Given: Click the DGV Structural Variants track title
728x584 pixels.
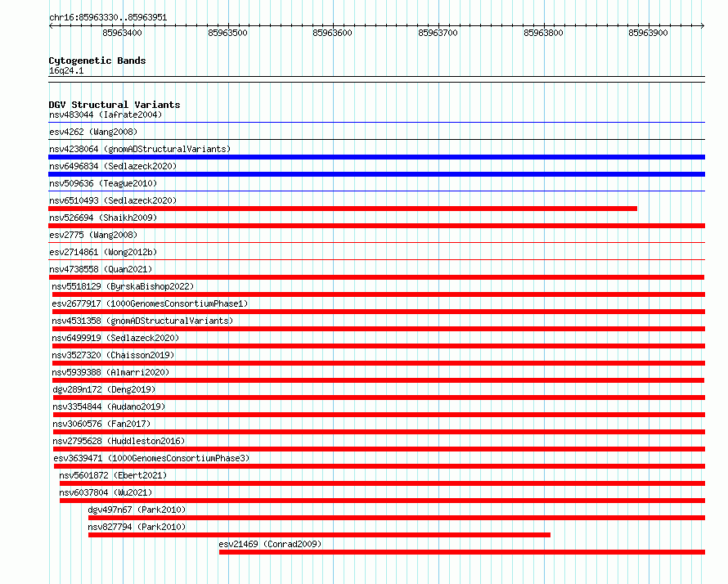Looking at the screenshot, I should pyautogui.click(x=115, y=105).
